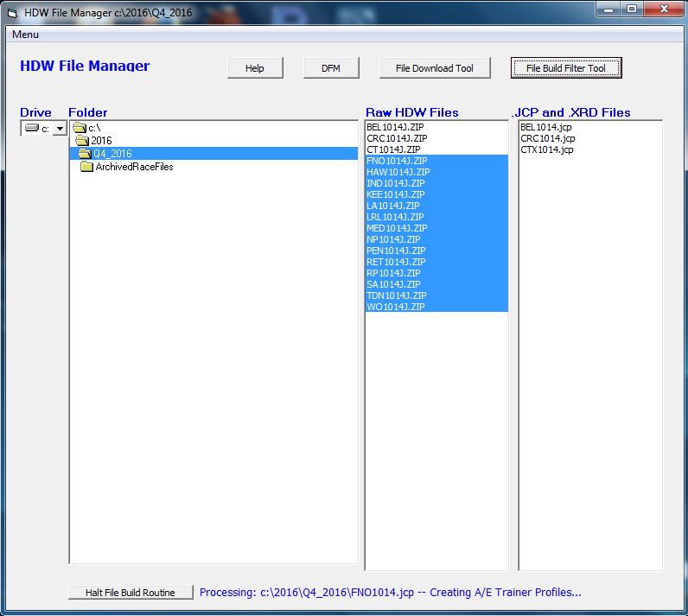The image size is (688, 616).
Task: Halt the file build routine
Action: pos(131,593)
